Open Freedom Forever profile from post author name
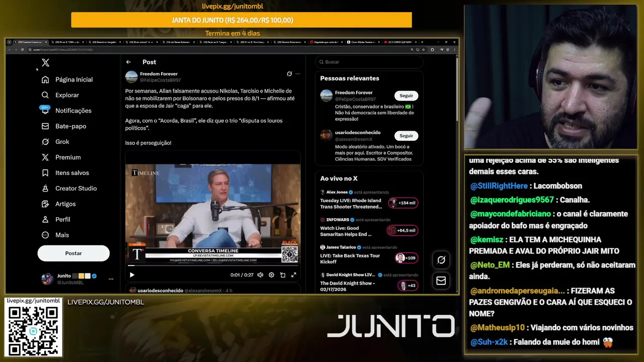The width and height of the screenshot is (644, 362). [158, 74]
